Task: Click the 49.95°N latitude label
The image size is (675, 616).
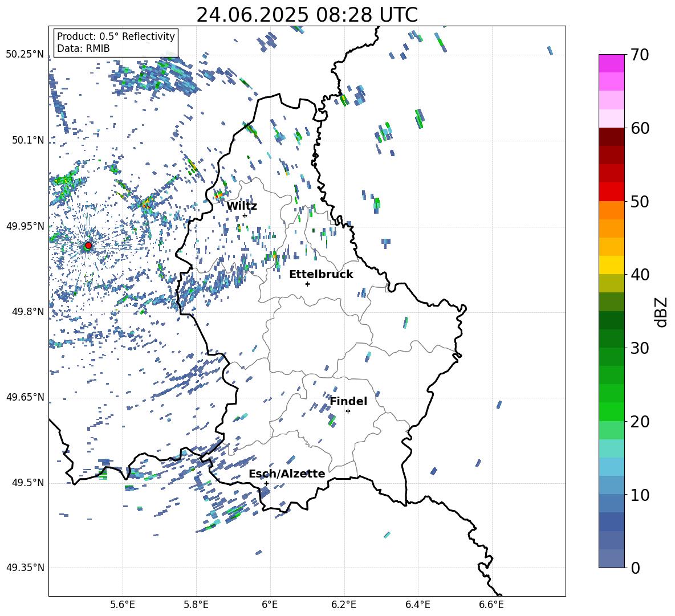Action: tap(25, 226)
